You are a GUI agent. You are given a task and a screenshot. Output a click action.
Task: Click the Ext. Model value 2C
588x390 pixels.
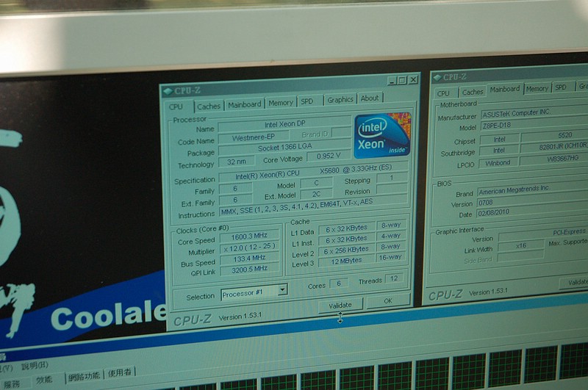pos(316,194)
